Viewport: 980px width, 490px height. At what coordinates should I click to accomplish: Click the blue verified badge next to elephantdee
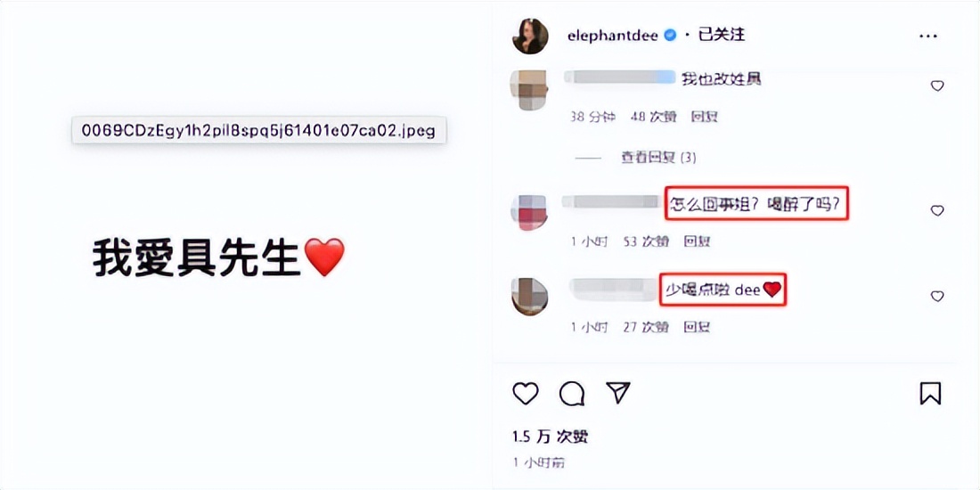pos(669,36)
